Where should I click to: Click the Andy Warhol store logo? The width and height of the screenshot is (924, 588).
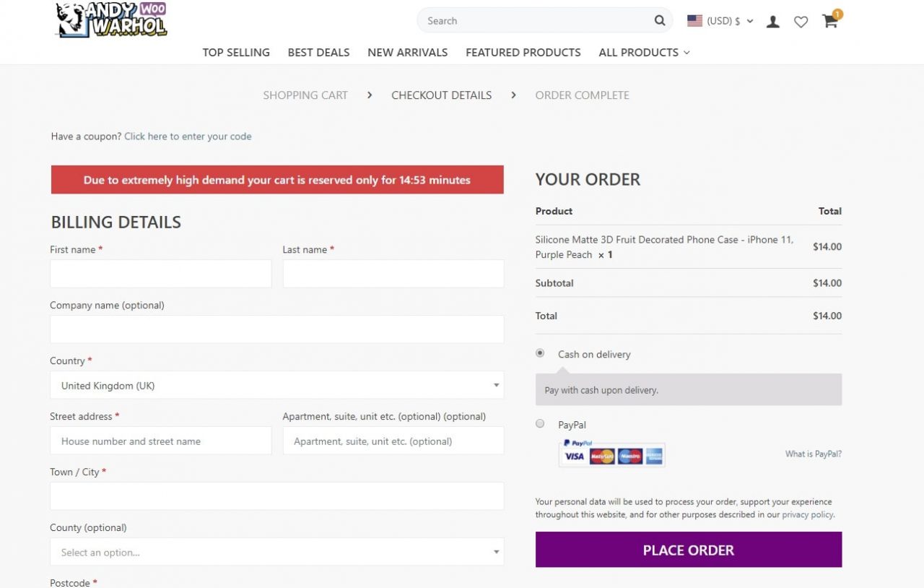pyautogui.click(x=110, y=20)
